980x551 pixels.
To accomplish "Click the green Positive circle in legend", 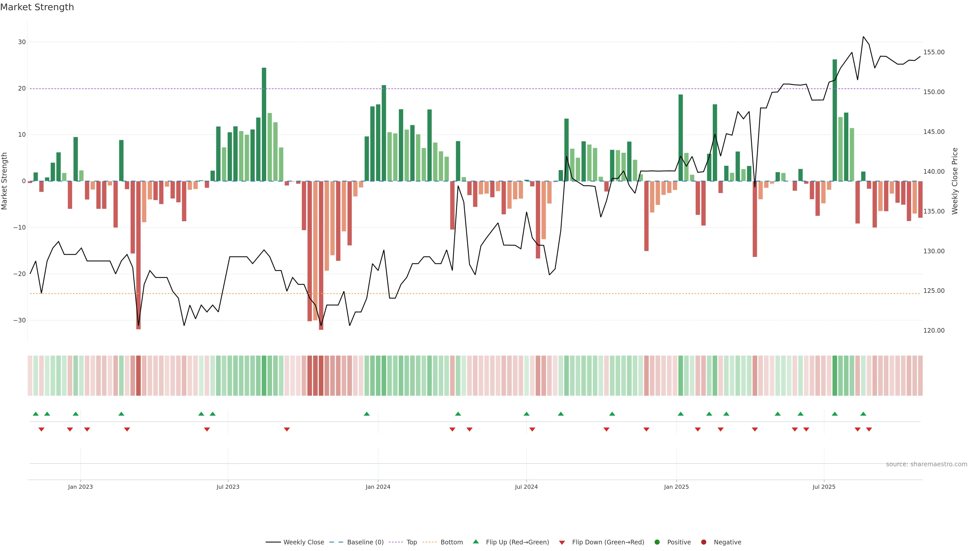I will click(x=657, y=542).
